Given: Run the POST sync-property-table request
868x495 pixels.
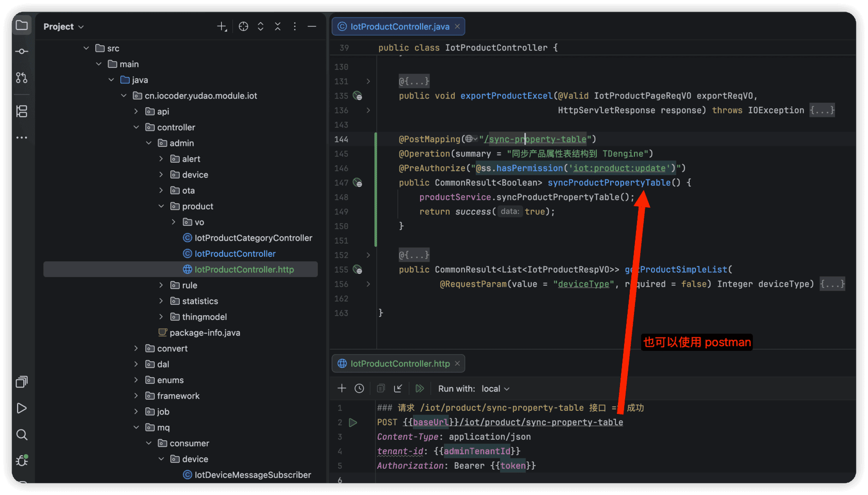Looking at the screenshot, I should coord(353,423).
